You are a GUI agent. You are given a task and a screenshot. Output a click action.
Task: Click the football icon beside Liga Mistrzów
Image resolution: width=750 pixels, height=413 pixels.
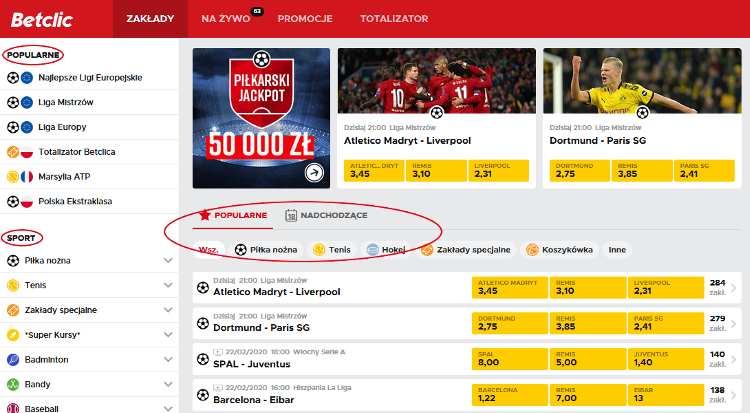pos(13,102)
